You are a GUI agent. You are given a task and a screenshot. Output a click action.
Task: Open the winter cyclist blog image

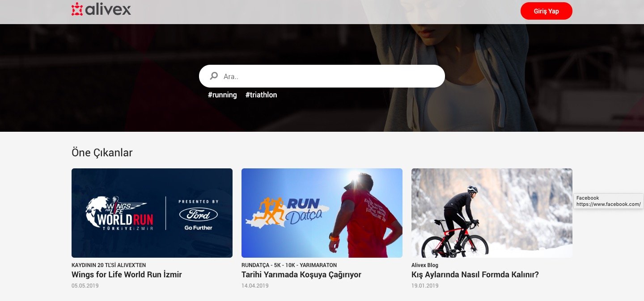click(492, 213)
